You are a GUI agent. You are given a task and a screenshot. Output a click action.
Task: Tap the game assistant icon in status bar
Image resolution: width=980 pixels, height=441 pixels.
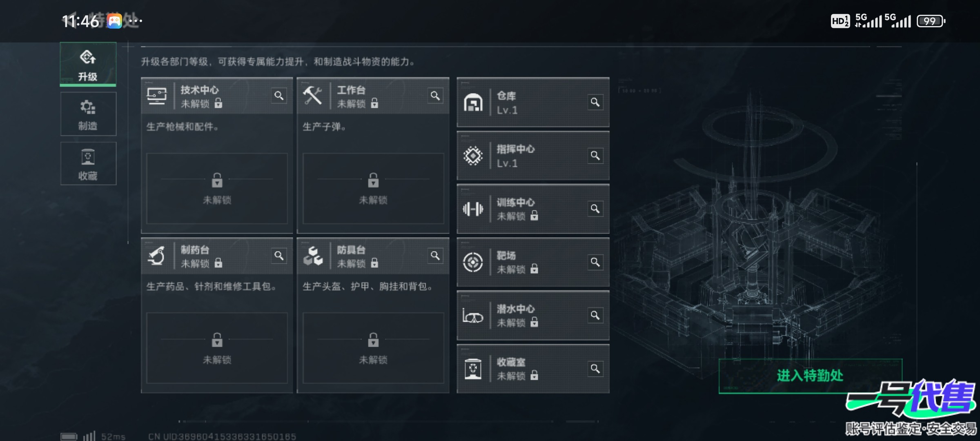114,21
